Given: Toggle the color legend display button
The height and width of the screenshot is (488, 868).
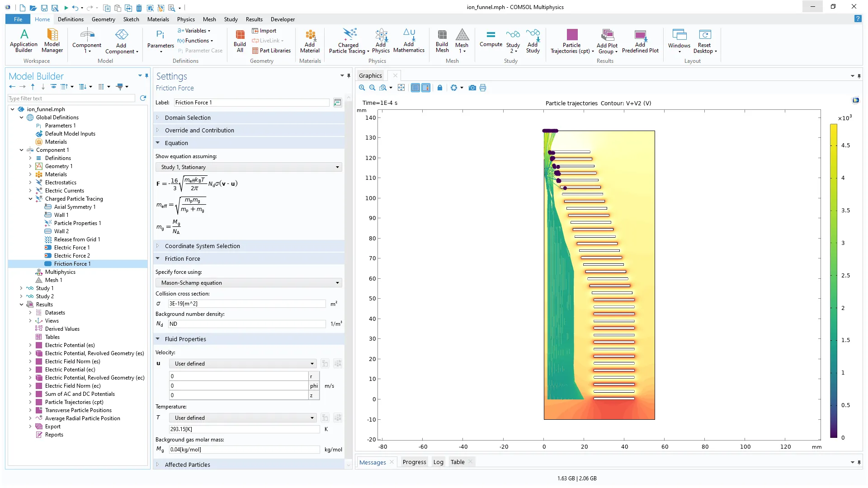Looking at the screenshot, I should pos(426,88).
